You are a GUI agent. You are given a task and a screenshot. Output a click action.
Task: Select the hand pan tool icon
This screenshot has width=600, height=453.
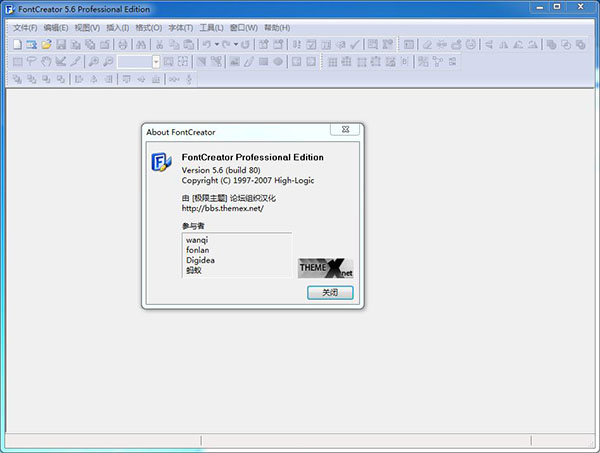pos(46,62)
